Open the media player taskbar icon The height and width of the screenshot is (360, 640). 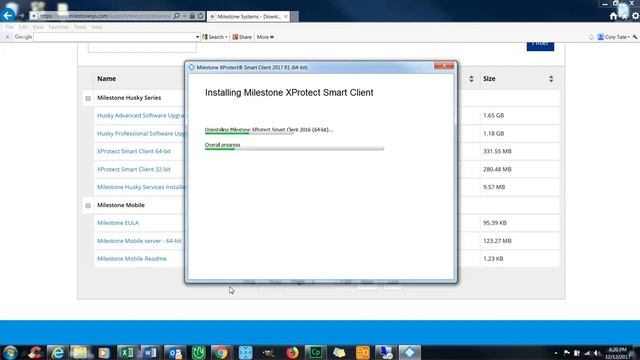point(104,353)
